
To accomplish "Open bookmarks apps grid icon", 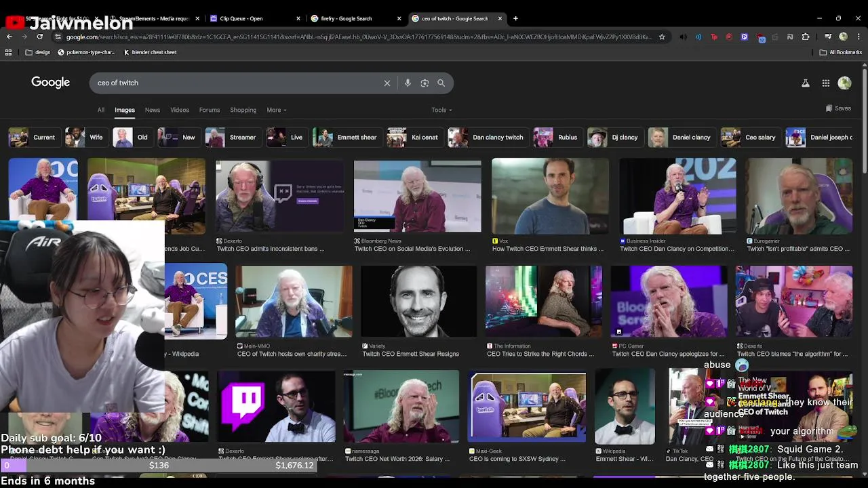I will [x=9, y=52].
